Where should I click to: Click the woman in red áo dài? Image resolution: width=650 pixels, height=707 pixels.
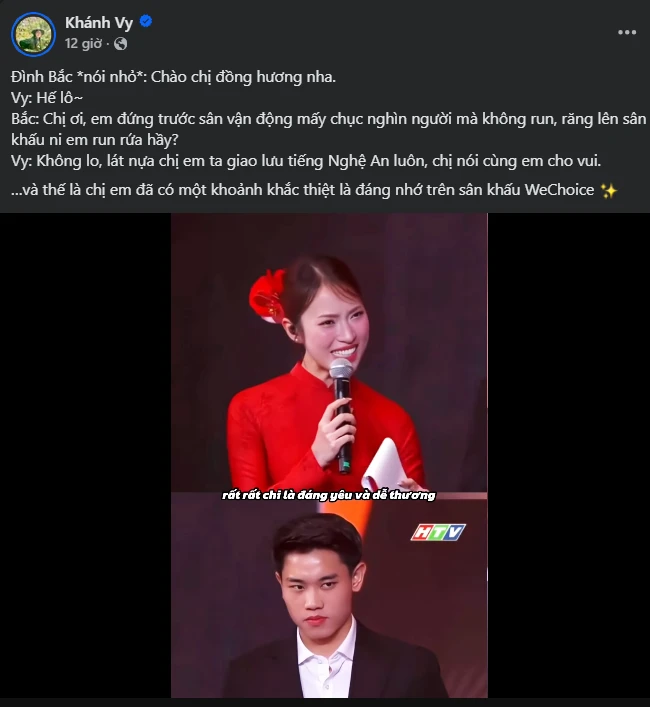click(325, 375)
